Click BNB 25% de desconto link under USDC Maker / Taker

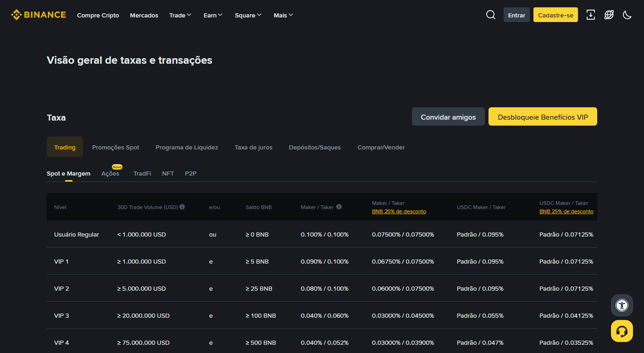coord(566,211)
